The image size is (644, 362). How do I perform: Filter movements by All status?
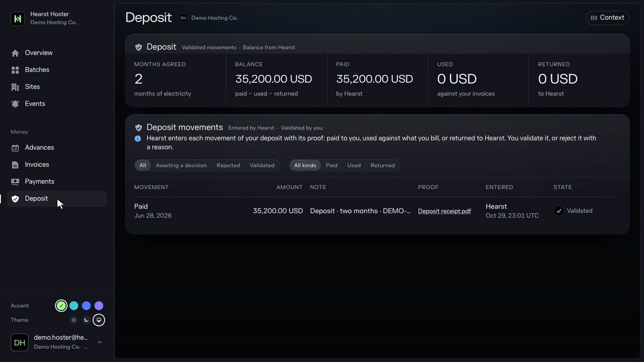pos(143,165)
